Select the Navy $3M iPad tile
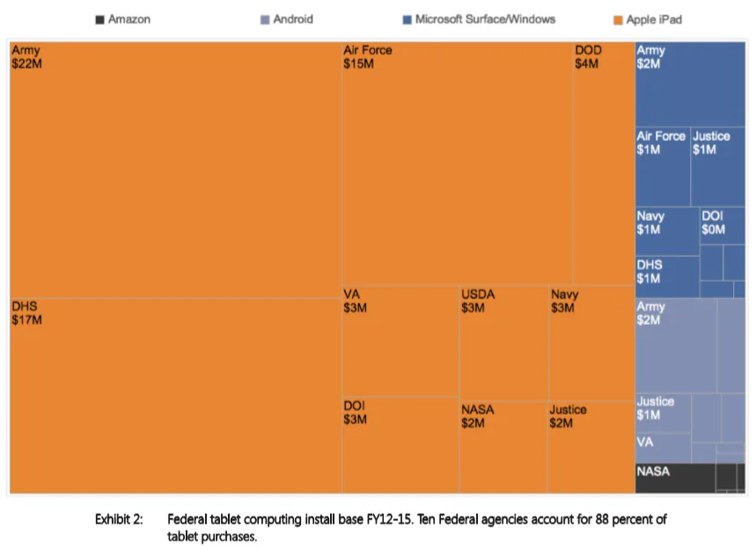 point(591,343)
